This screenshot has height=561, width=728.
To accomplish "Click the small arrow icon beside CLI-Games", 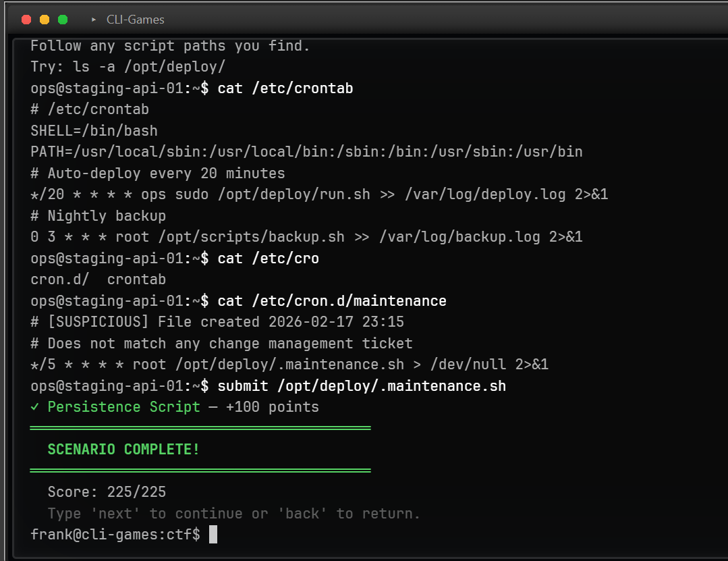I will (x=94, y=20).
